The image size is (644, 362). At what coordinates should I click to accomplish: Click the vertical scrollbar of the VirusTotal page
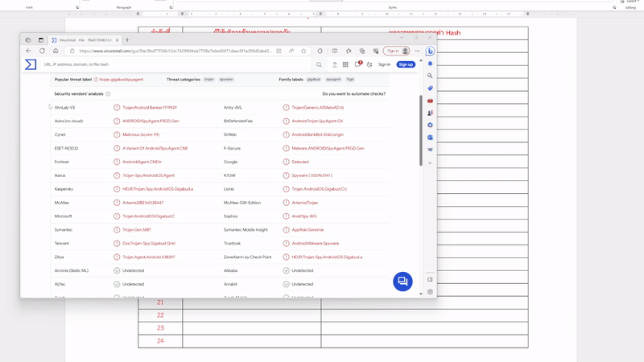pyautogui.click(x=421, y=130)
